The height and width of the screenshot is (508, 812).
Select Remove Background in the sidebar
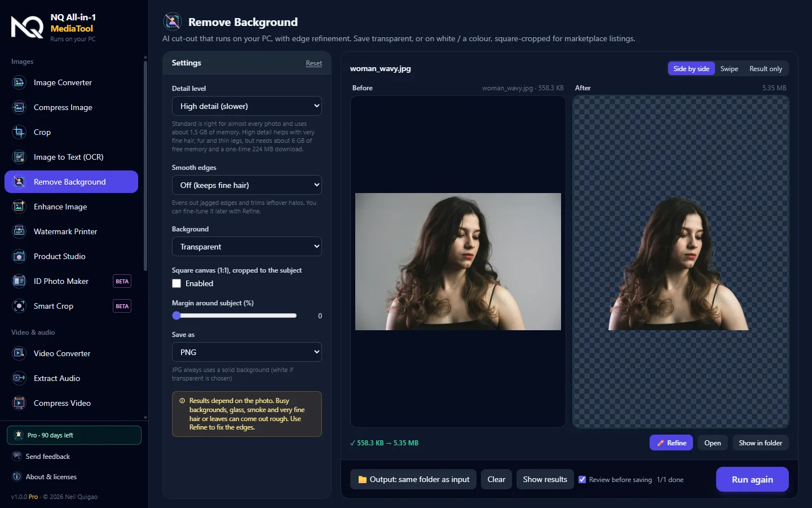pos(71,182)
